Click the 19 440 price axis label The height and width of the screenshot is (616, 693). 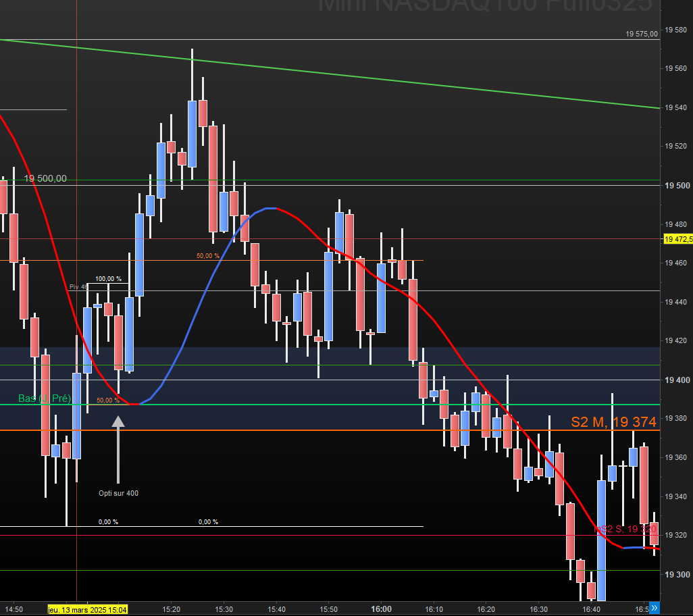[675, 302]
